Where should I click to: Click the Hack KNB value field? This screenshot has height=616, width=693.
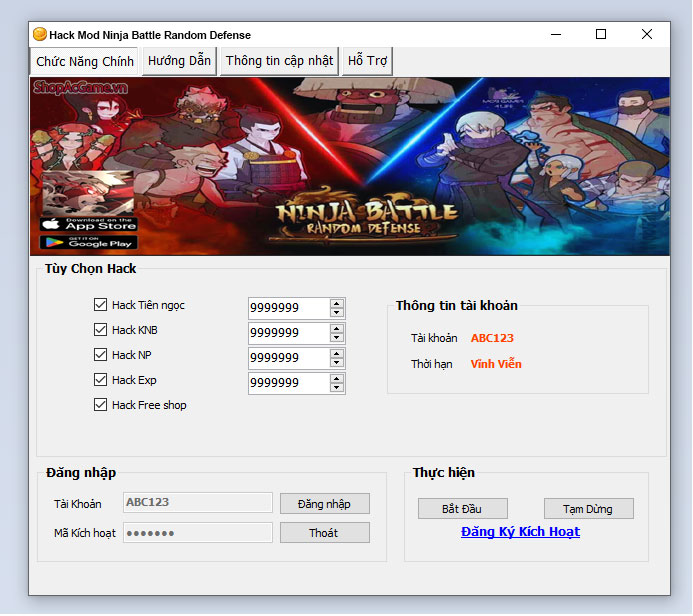(289, 333)
